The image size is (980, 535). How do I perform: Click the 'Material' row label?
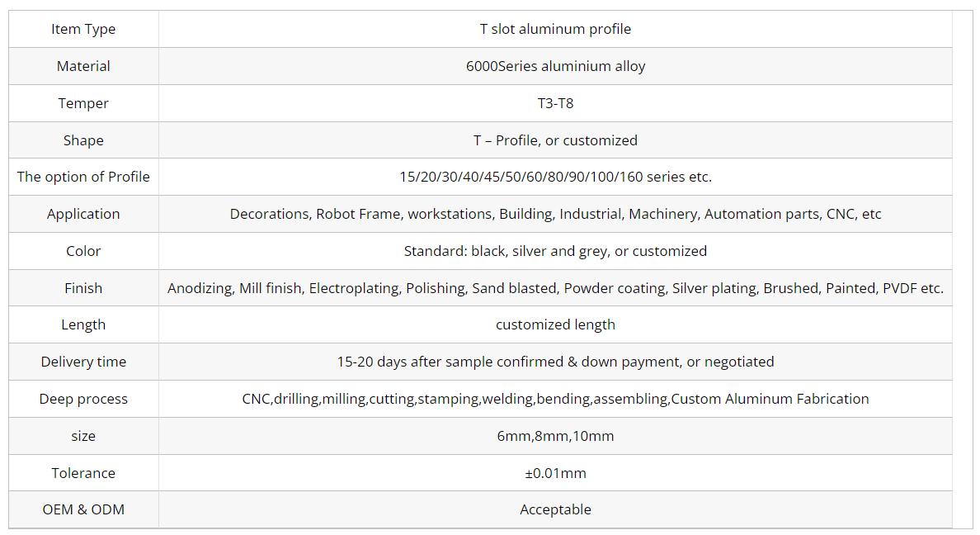[x=83, y=66]
